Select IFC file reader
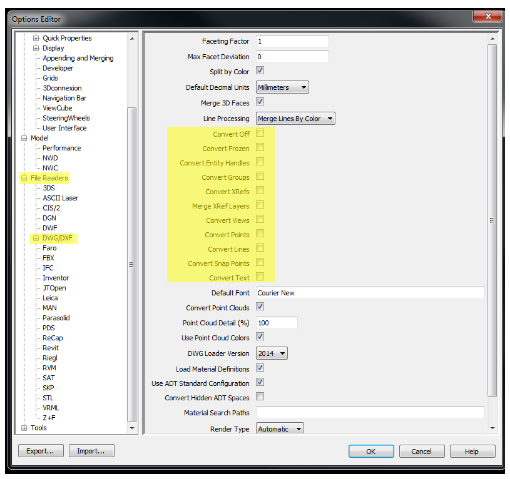This screenshot has height=479, width=510. (48, 268)
